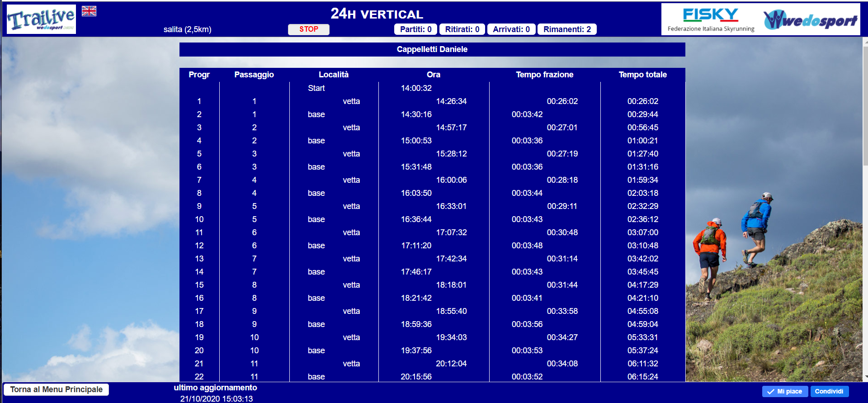The width and height of the screenshot is (868, 403).
Task: Click total time 01:00:21
Action: click(x=643, y=141)
